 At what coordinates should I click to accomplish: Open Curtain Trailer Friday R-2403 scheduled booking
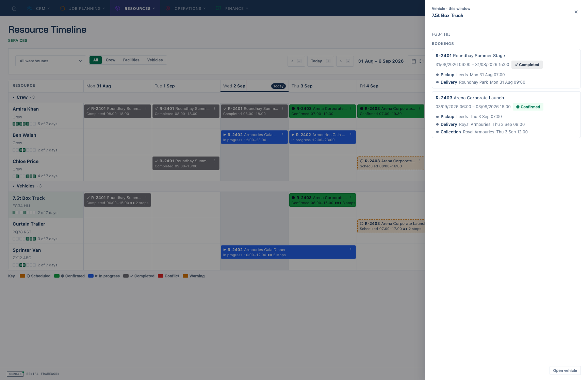tap(391, 226)
